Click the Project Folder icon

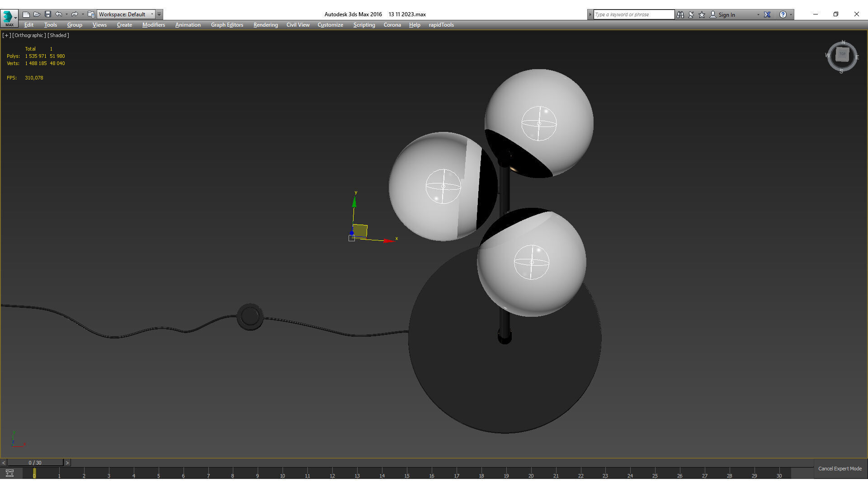coord(91,14)
